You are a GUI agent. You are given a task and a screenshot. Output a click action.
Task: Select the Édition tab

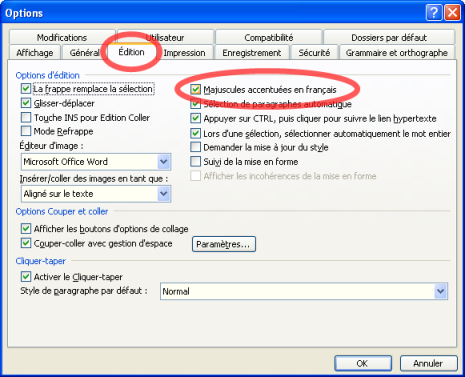coord(131,52)
